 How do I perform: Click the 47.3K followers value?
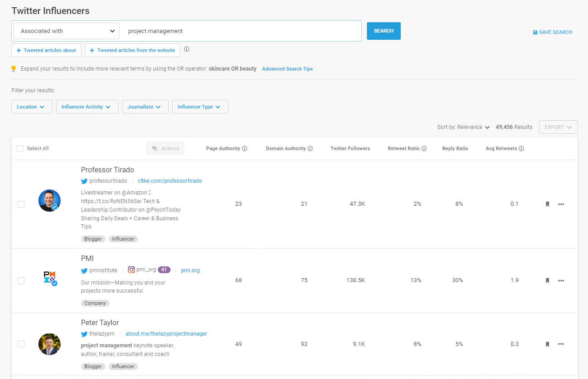pos(357,204)
